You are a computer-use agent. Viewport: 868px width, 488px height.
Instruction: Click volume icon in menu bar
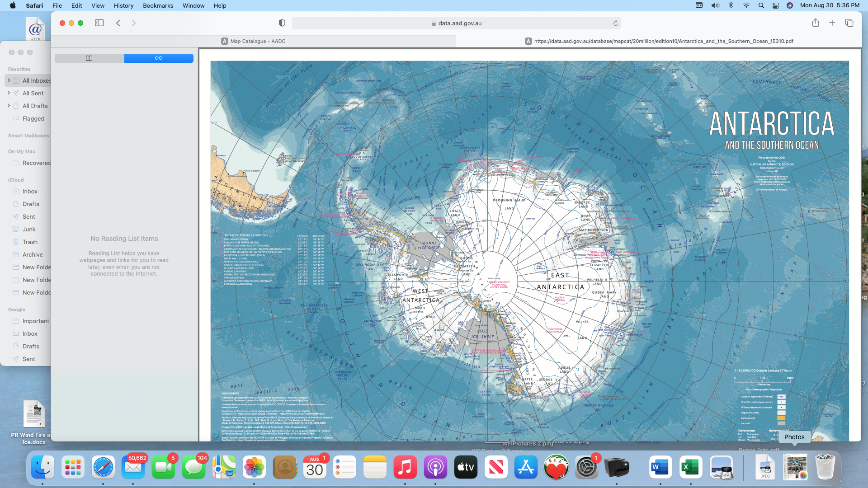click(715, 5)
